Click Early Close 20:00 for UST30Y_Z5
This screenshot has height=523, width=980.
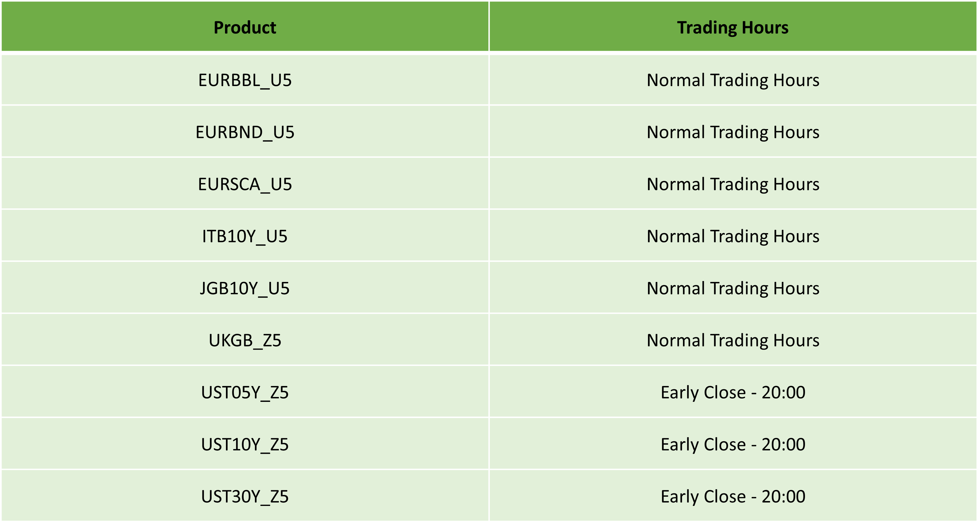point(733,496)
